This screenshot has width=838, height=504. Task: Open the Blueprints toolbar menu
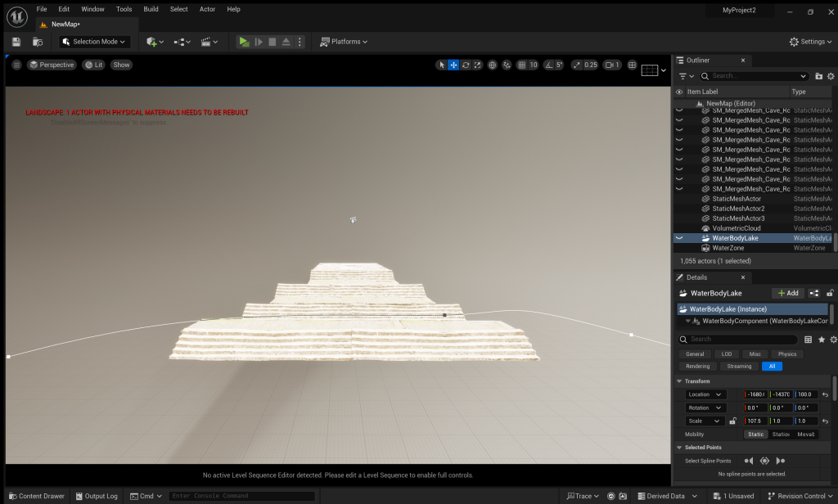click(182, 42)
